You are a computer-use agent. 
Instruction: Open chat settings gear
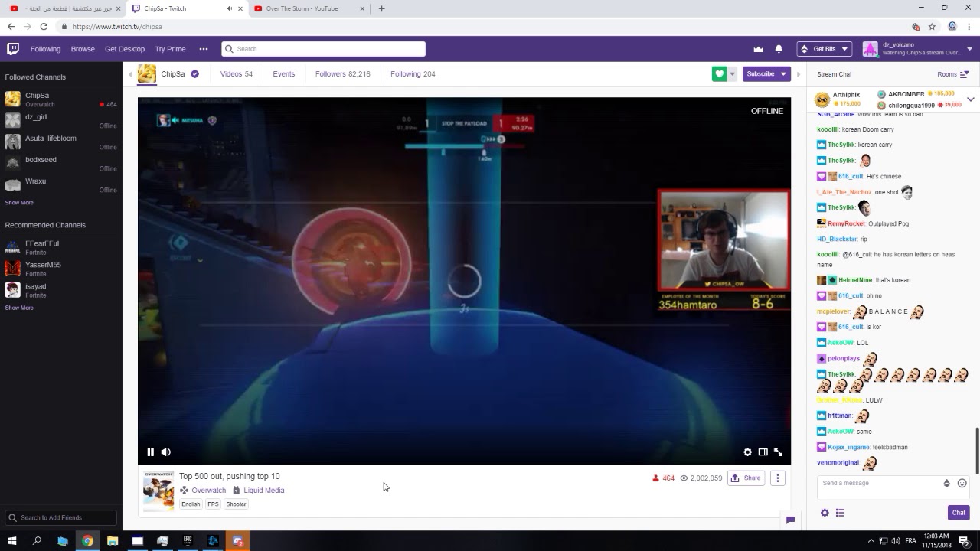click(825, 513)
